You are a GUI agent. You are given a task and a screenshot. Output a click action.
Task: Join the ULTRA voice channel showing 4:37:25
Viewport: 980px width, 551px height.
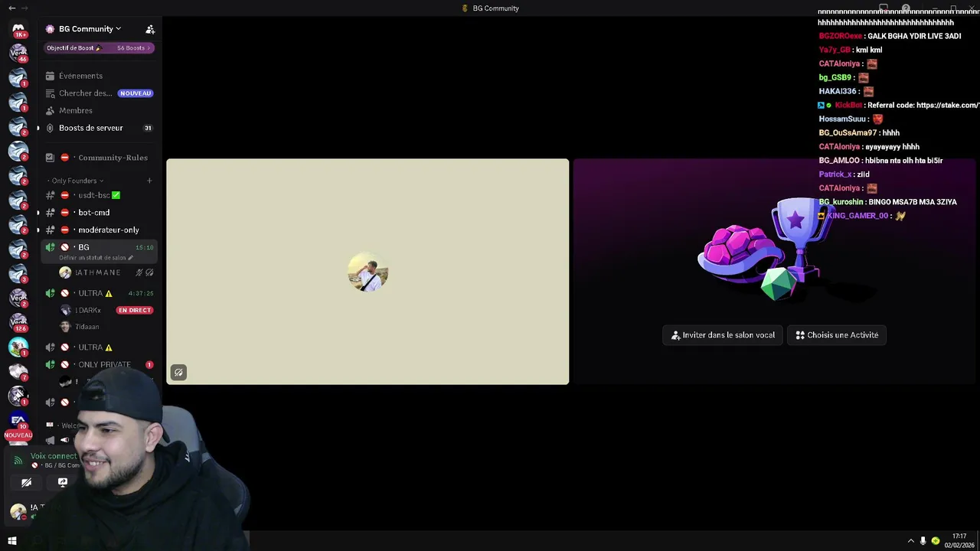coord(100,293)
